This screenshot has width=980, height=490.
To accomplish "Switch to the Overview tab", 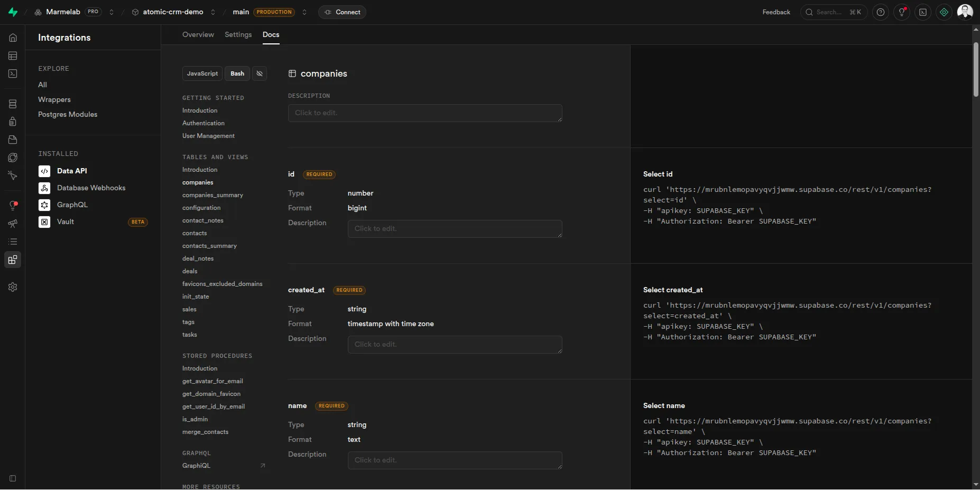I will [198, 34].
